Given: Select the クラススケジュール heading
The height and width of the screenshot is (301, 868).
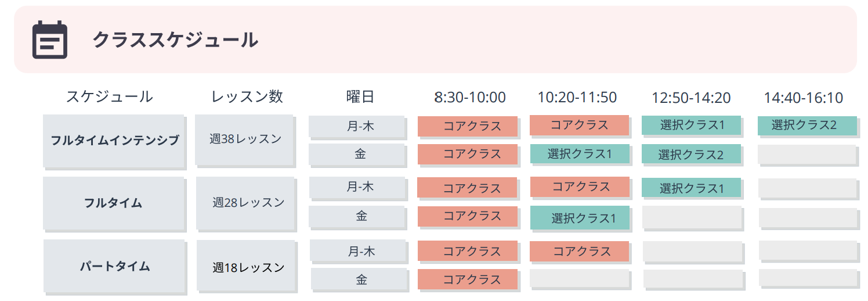Looking at the screenshot, I should (x=175, y=40).
